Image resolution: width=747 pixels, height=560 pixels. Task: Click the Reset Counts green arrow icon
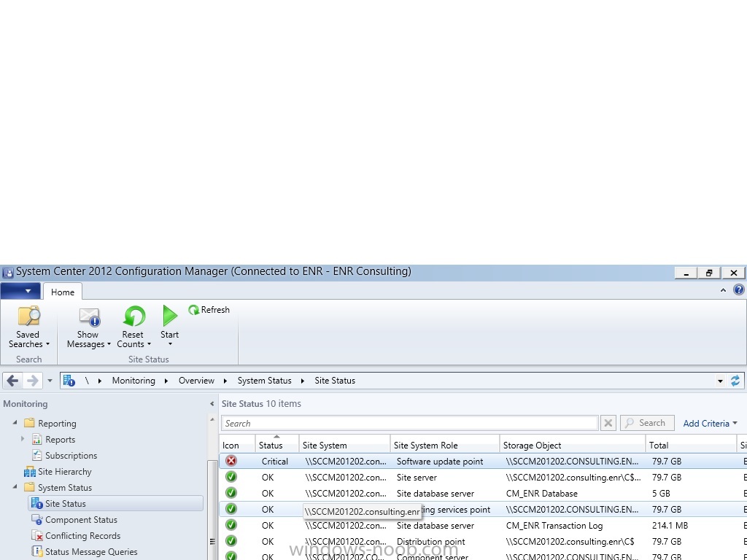134,316
